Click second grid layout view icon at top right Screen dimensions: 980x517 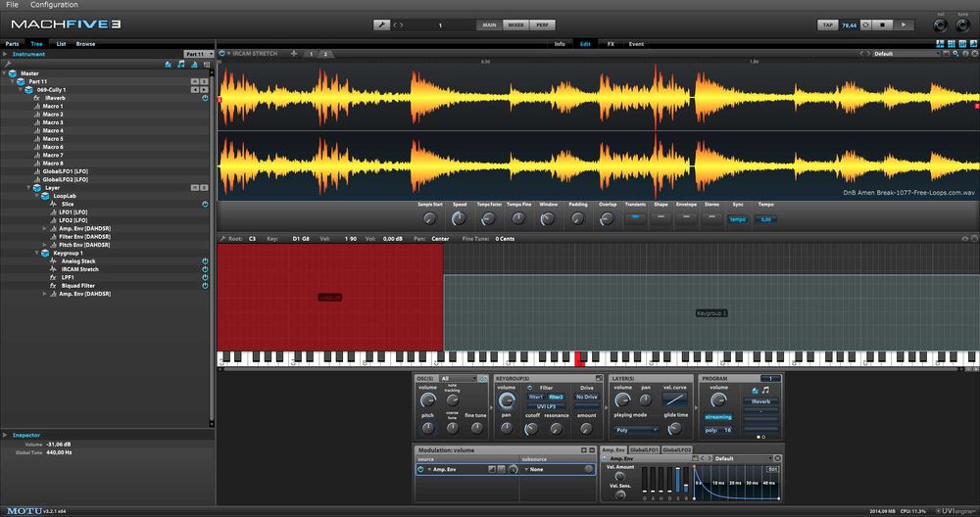coord(952,44)
